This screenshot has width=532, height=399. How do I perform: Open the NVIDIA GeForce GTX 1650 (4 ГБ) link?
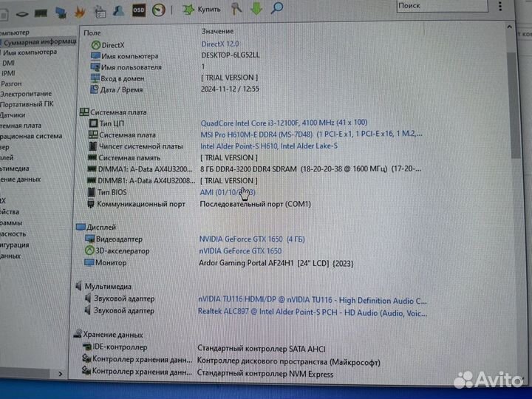pos(252,239)
